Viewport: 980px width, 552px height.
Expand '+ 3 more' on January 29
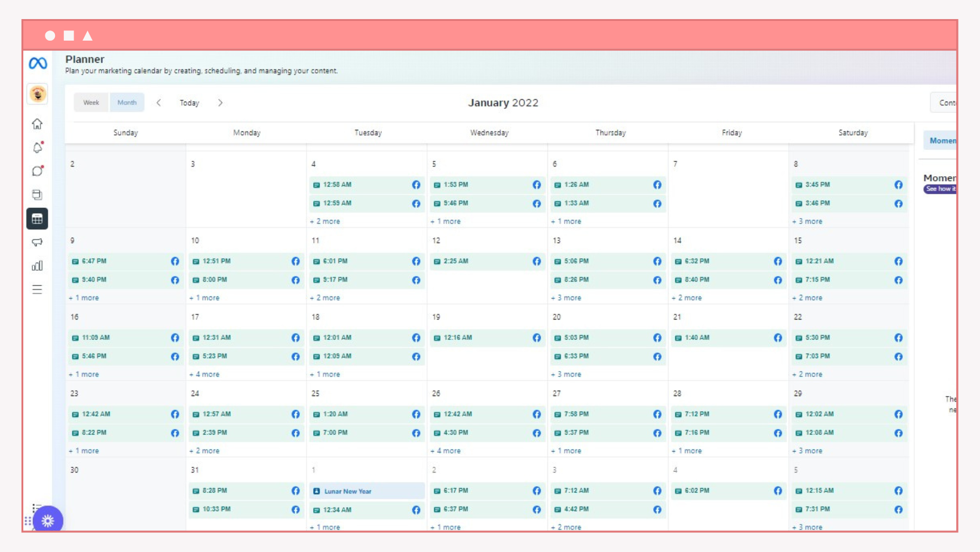tap(807, 451)
